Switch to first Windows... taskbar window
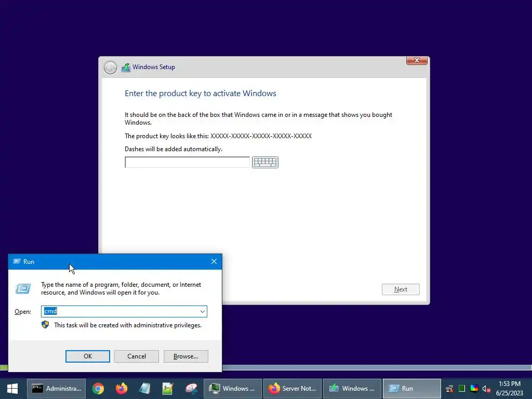 (x=232, y=389)
